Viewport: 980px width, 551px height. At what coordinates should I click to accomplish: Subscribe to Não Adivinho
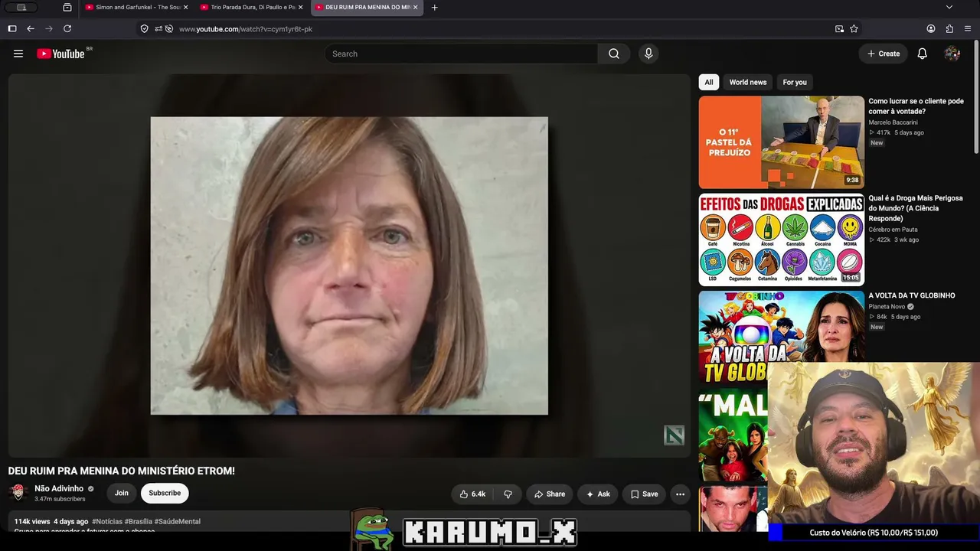(x=165, y=493)
